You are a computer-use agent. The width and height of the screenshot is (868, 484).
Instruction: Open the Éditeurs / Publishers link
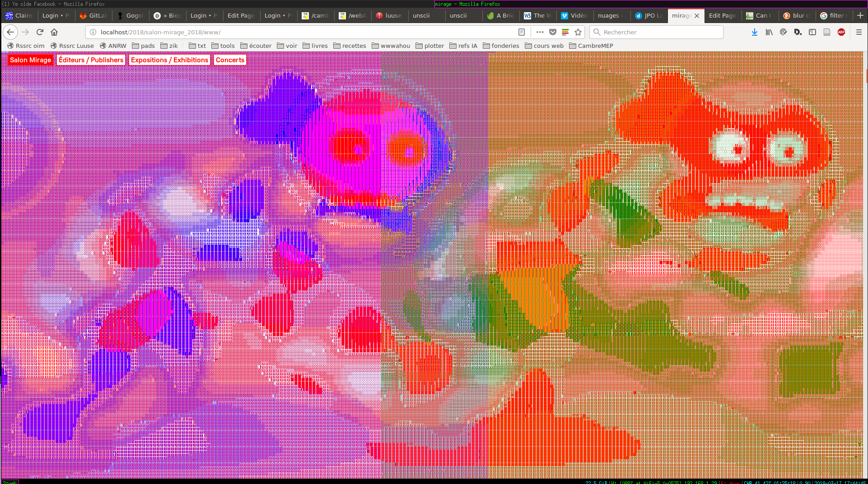tap(91, 60)
